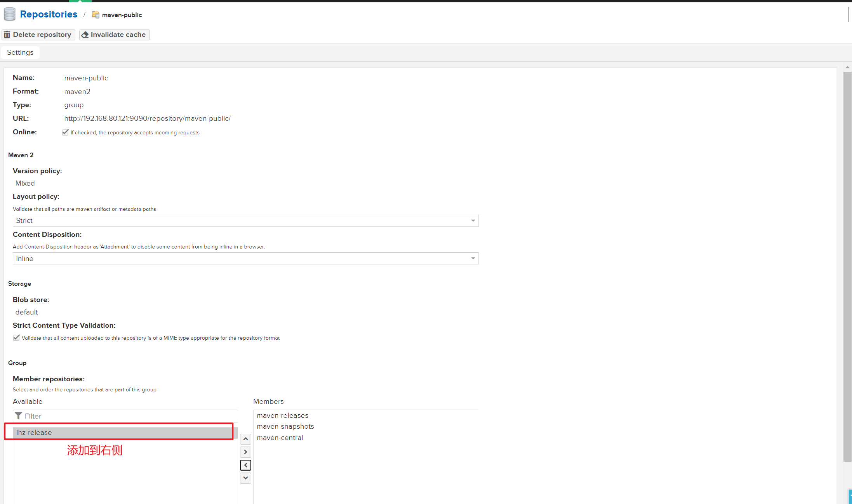The width and height of the screenshot is (852, 504).
Task: Click the remove from Members left arrow
Action: (x=245, y=465)
